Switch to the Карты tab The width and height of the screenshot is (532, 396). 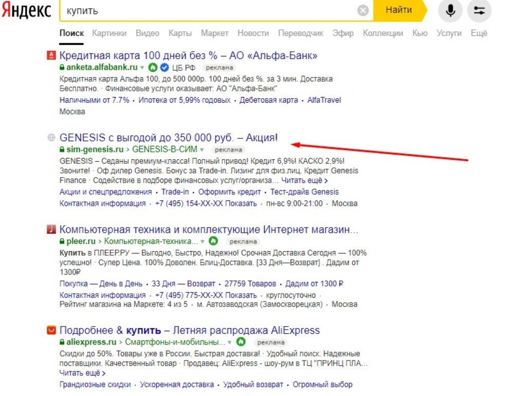pos(180,33)
